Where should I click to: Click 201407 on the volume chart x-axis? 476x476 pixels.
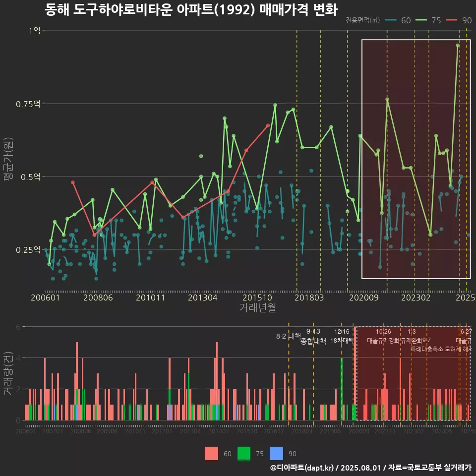pyautogui.click(x=219, y=431)
